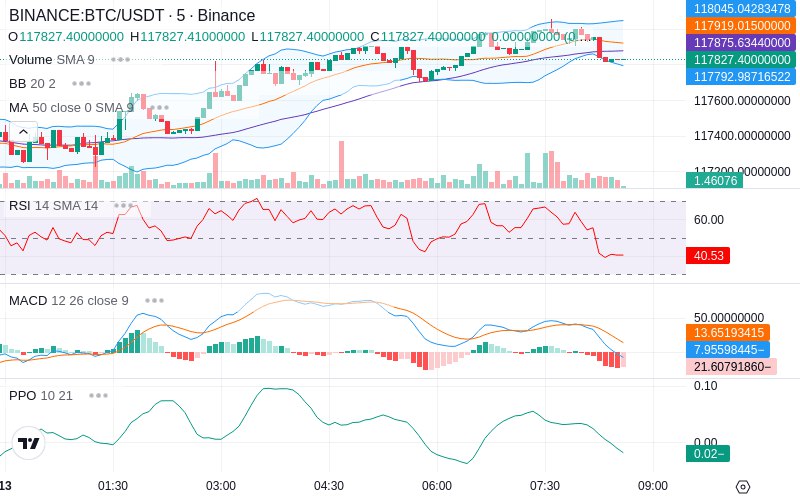Click the 06:00 time axis label

pyautogui.click(x=437, y=486)
